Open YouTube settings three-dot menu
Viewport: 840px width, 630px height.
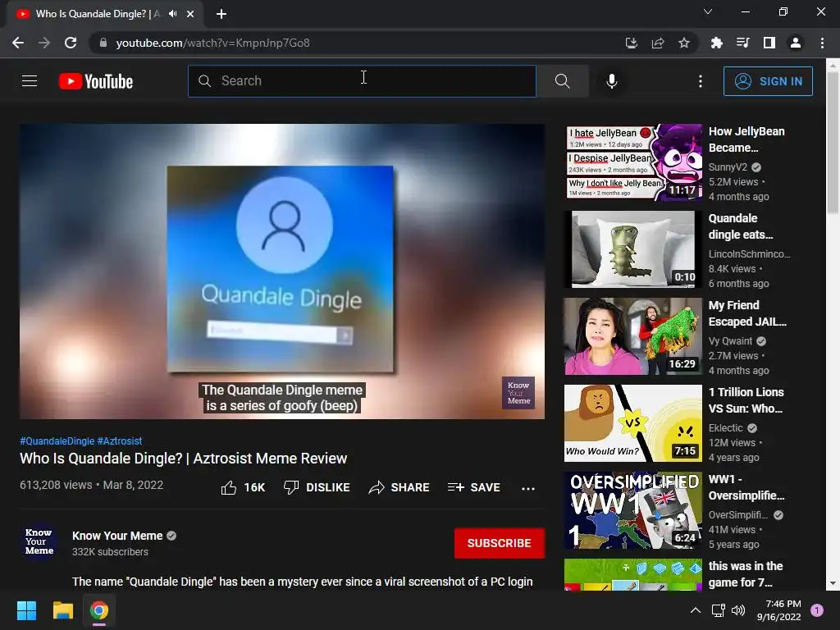click(x=701, y=81)
